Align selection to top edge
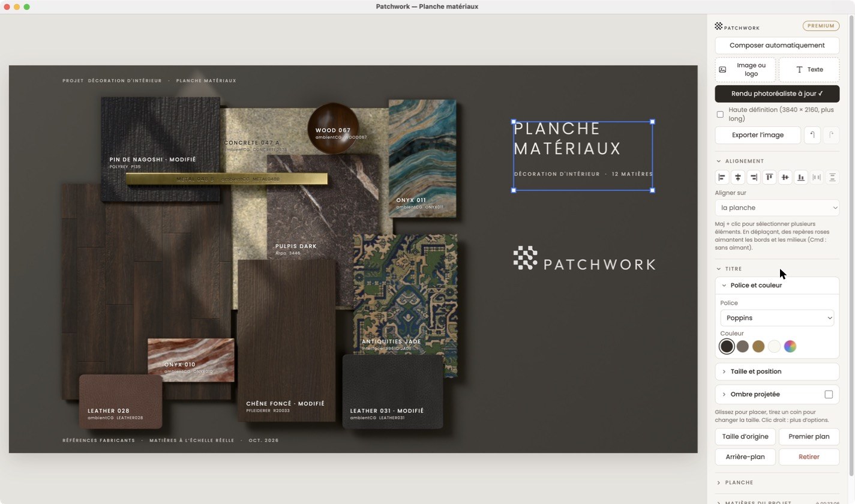Image resolution: width=855 pixels, height=504 pixels. tap(769, 178)
